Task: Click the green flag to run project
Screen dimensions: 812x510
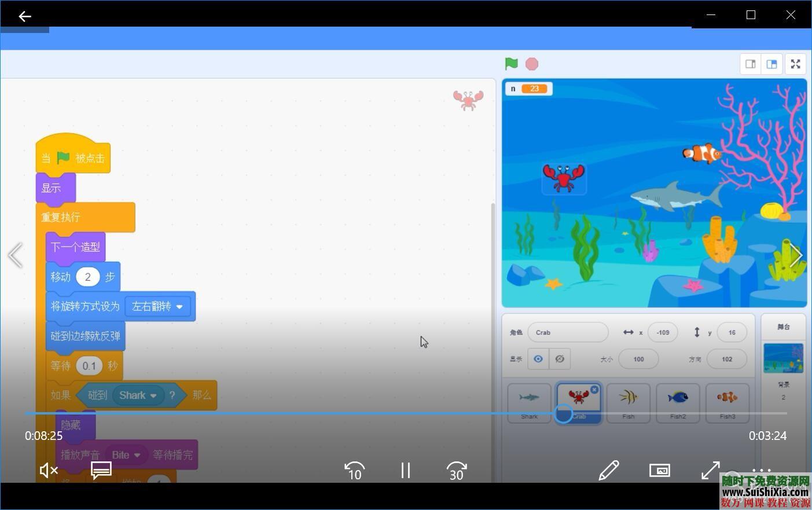Action: pyautogui.click(x=511, y=64)
